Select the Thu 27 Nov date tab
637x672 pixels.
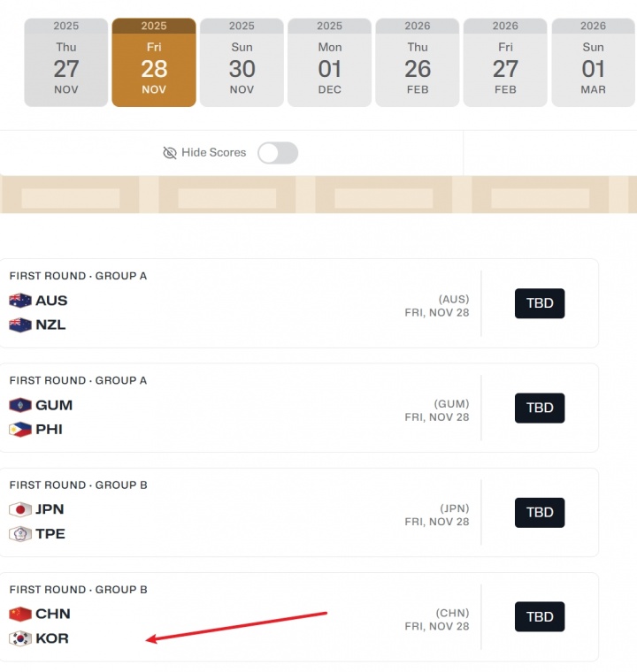point(65,64)
